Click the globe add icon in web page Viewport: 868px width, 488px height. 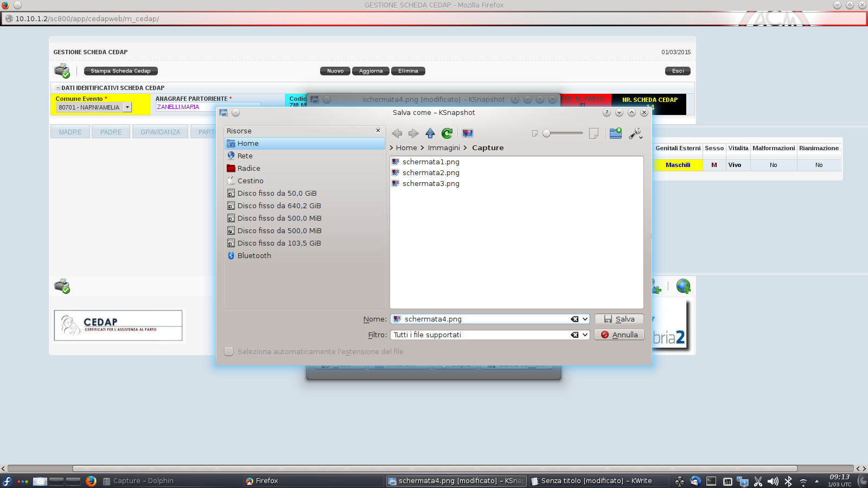click(683, 286)
